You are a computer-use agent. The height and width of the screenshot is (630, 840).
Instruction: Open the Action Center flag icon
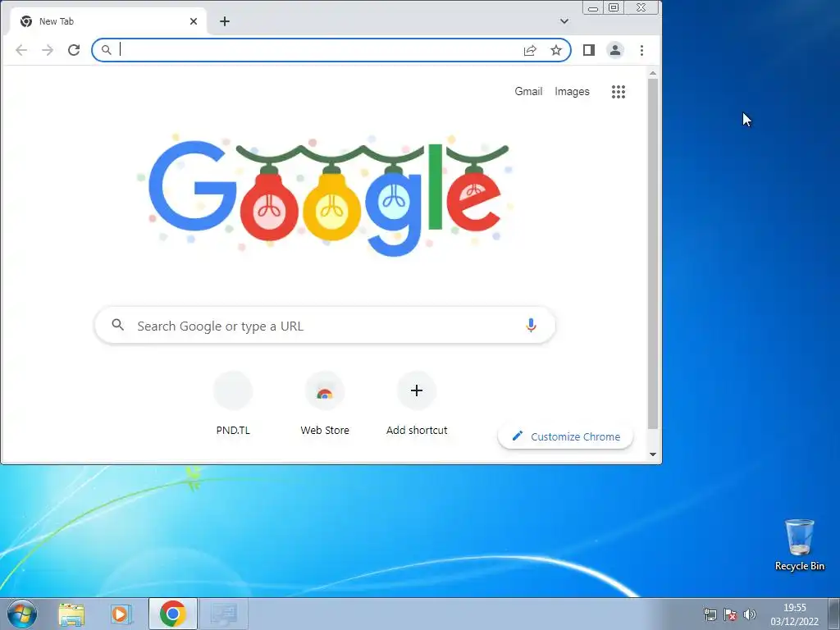[729, 614]
